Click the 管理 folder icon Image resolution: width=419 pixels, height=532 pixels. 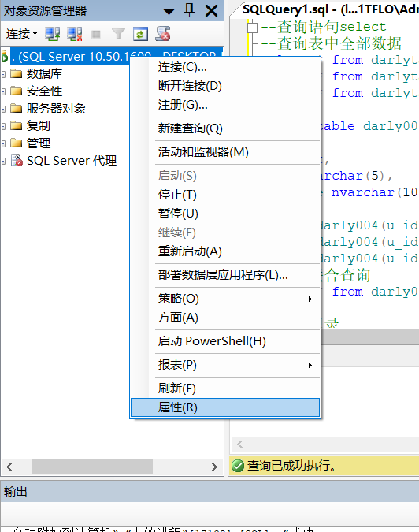click(17, 143)
